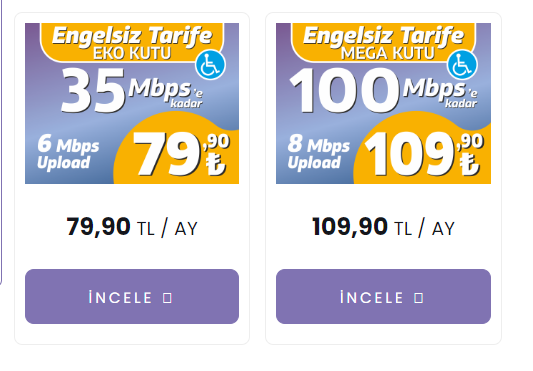Image resolution: width=533 pixels, height=371 pixels.
Task: Click the arrow glyph in the 109,90 plan's İNCELE button
Action: (x=419, y=298)
